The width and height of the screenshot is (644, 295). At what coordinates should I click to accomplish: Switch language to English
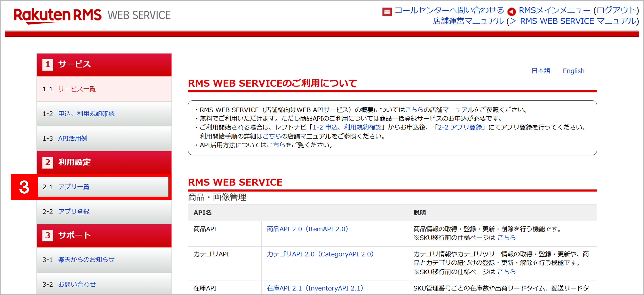click(x=573, y=71)
